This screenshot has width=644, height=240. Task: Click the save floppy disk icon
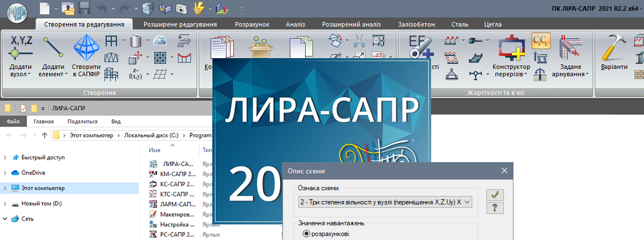point(85,8)
